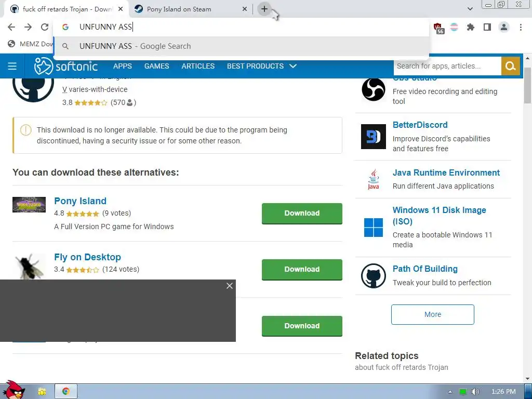Click the Softonic search field
The width and height of the screenshot is (532, 399).
pos(447,66)
